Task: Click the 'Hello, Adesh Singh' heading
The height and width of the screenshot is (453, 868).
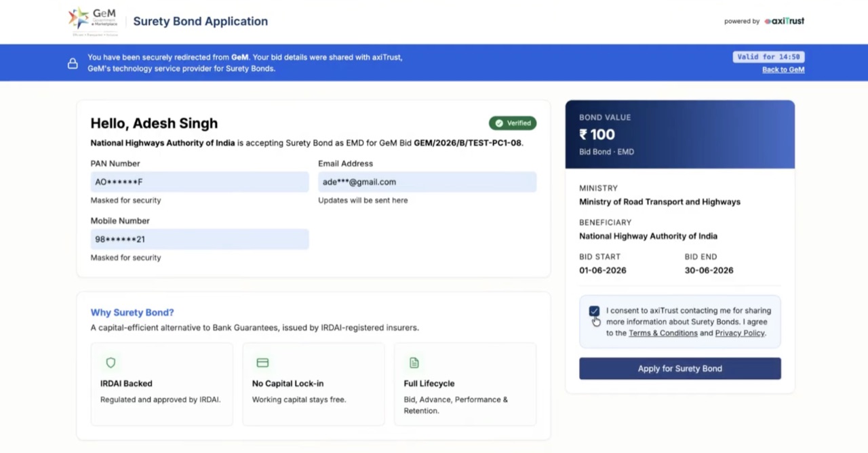Action: (x=155, y=123)
